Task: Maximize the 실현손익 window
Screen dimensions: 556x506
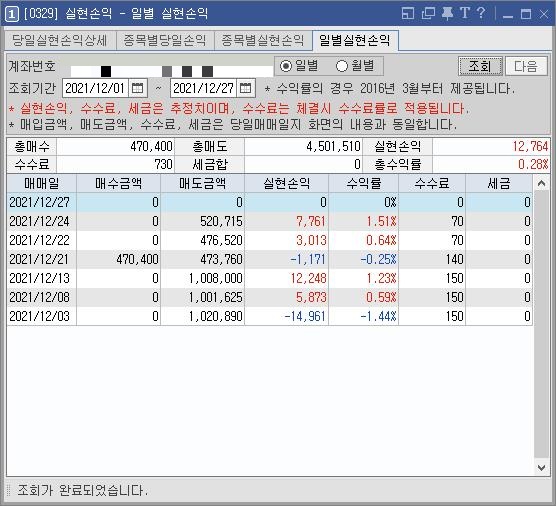Action: coord(526,14)
